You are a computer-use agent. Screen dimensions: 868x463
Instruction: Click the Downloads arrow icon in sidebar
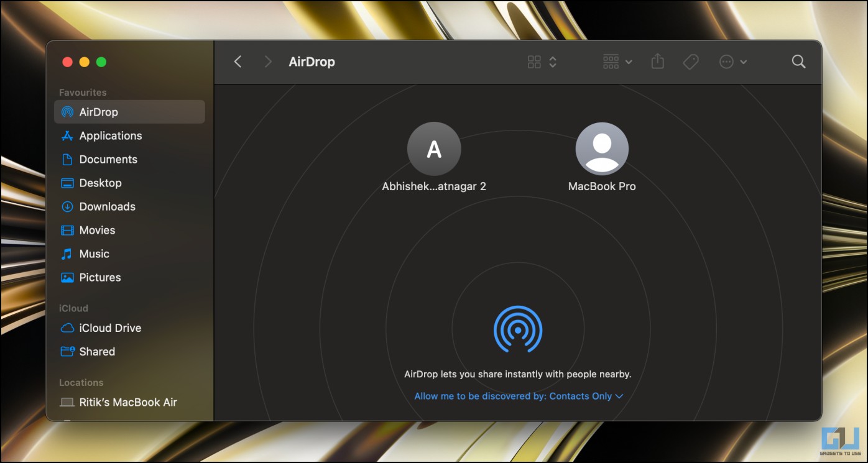click(67, 207)
